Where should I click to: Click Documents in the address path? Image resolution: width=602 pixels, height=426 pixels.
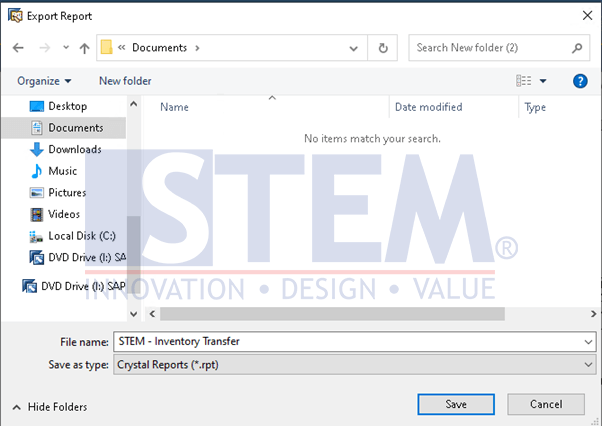[x=159, y=48]
